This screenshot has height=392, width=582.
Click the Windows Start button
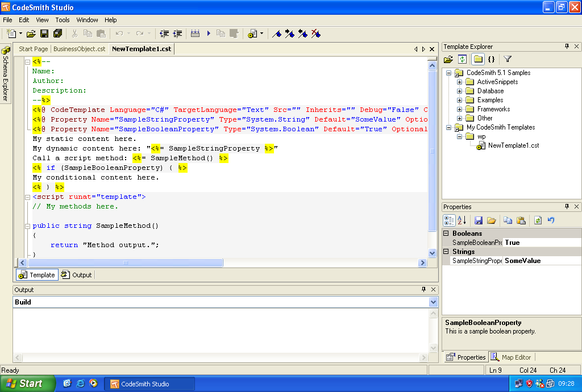pyautogui.click(x=27, y=384)
